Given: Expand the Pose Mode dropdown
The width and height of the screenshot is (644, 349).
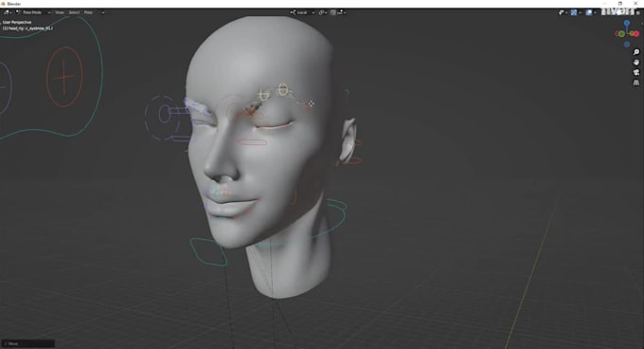Looking at the screenshot, I should point(33,12).
